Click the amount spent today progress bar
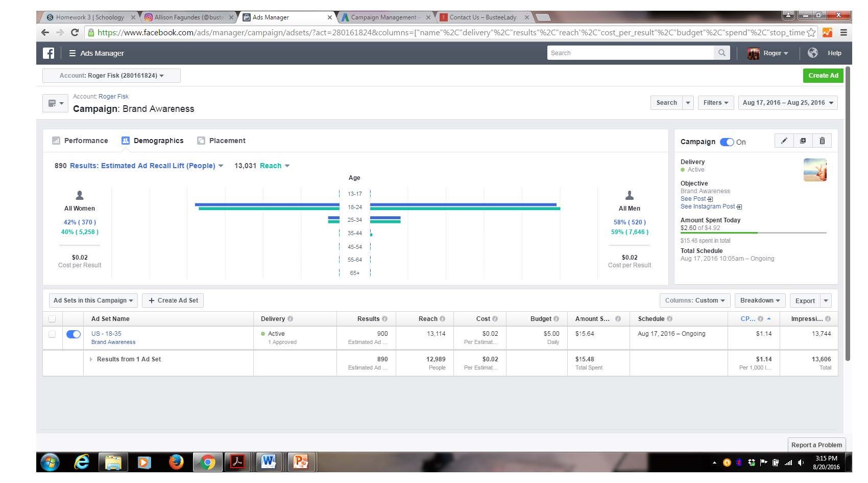This screenshot has width=868, height=483. (x=753, y=233)
